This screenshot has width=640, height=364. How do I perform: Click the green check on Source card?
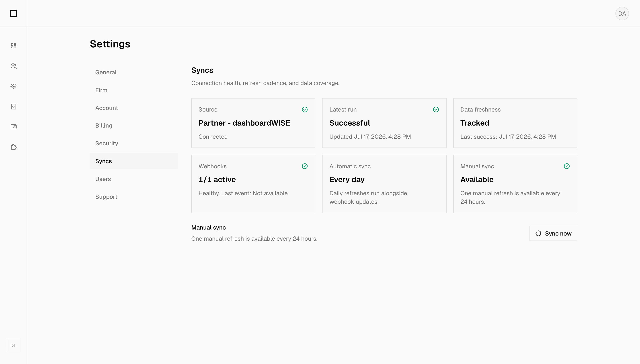[x=304, y=110]
